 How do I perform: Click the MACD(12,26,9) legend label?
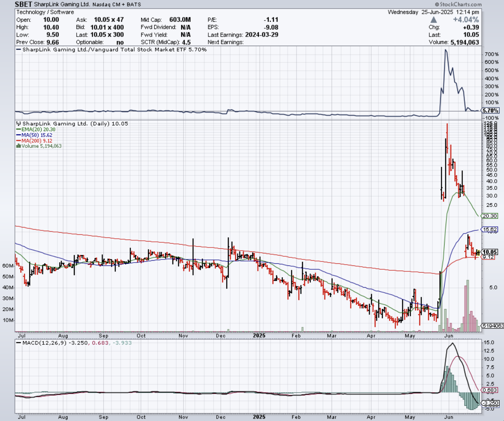41,343
